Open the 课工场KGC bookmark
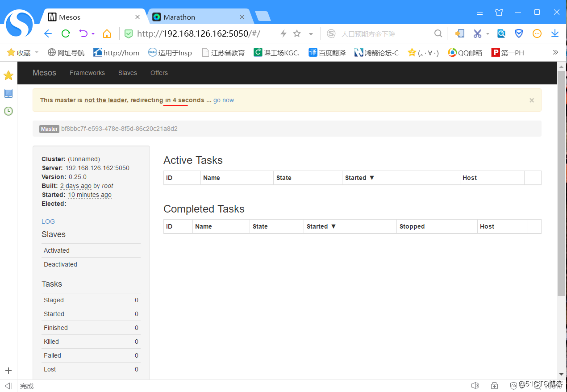 point(277,53)
